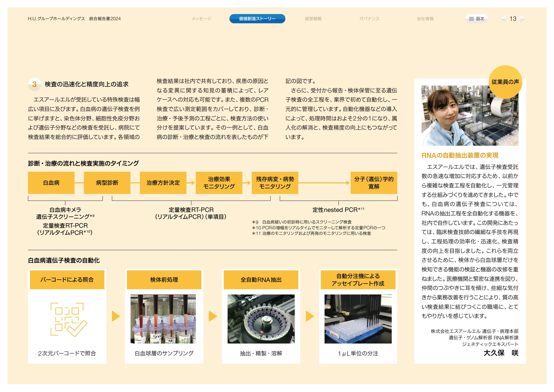This screenshot has width=554, height=392.
Task: Switch to the メッセージ tab
Action: [201, 19]
